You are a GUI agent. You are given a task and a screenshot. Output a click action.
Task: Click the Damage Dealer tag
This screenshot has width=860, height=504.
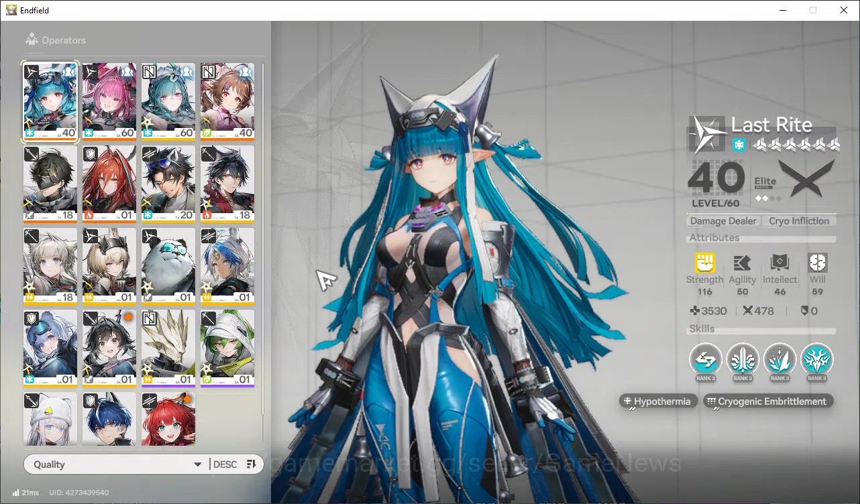[723, 221]
